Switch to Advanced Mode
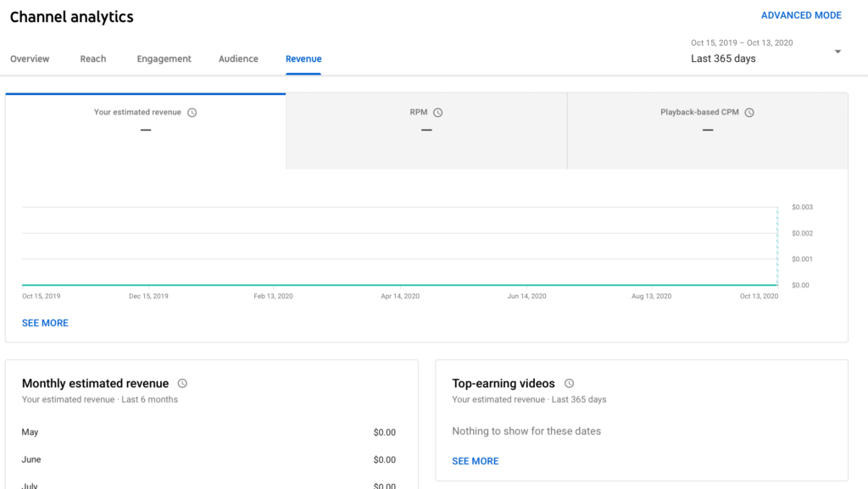Screen dimensions: 868x489 click(x=801, y=15)
